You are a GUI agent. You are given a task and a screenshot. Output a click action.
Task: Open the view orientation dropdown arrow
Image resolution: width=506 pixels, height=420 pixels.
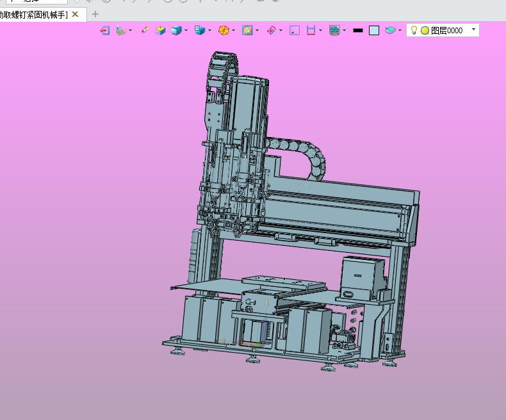click(209, 30)
